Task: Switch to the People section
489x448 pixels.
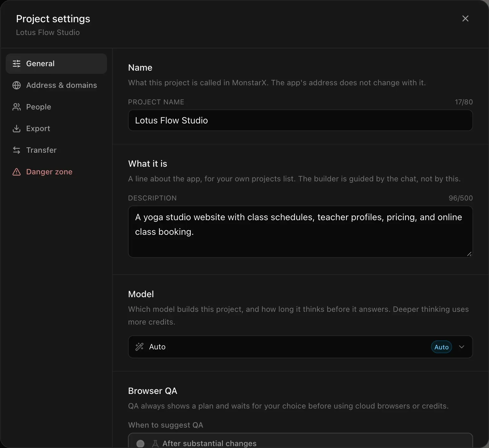Action: point(56,107)
